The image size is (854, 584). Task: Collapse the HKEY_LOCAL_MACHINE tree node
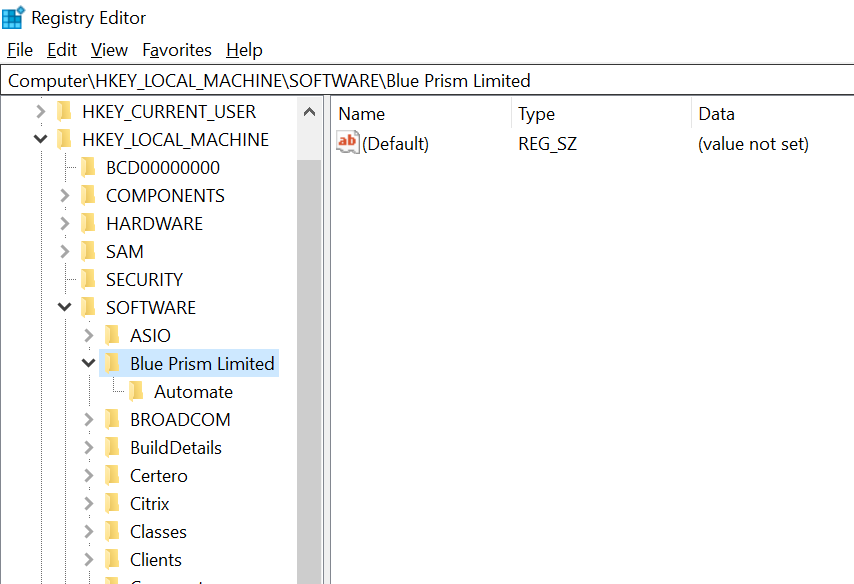click(x=40, y=139)
